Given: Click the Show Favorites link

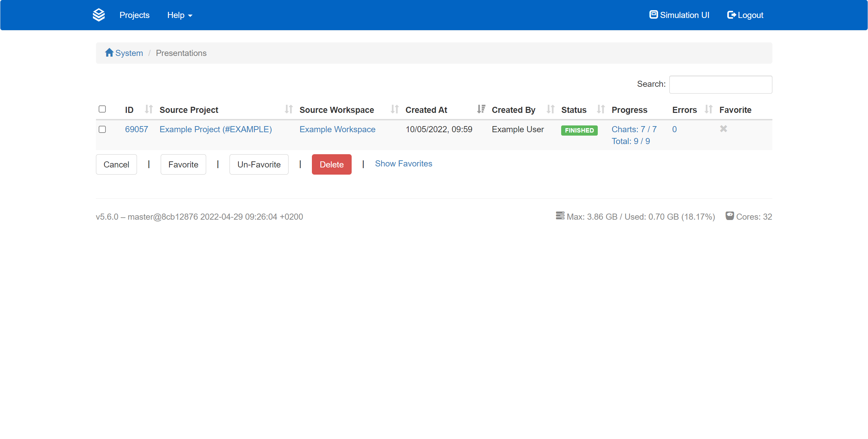Looking at the screenshot, I should 403,164.
